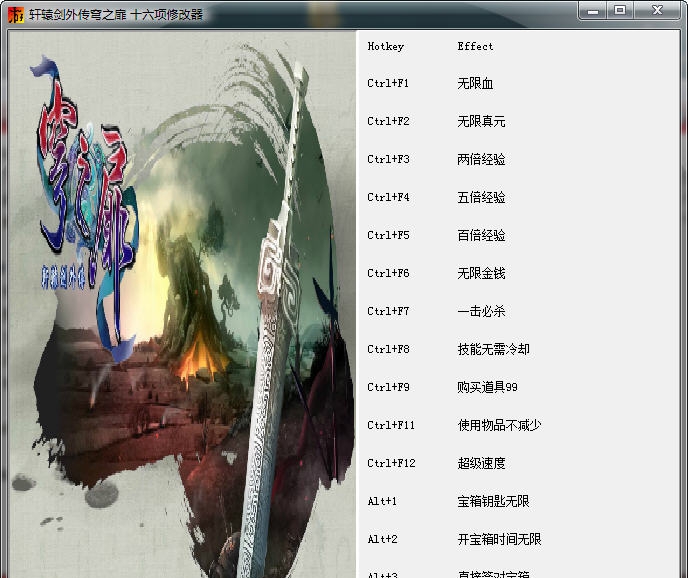Minimize the trainer window
The width and height of the screenshot is (688, 578).
pyautogui.click(x=593, y=11)
